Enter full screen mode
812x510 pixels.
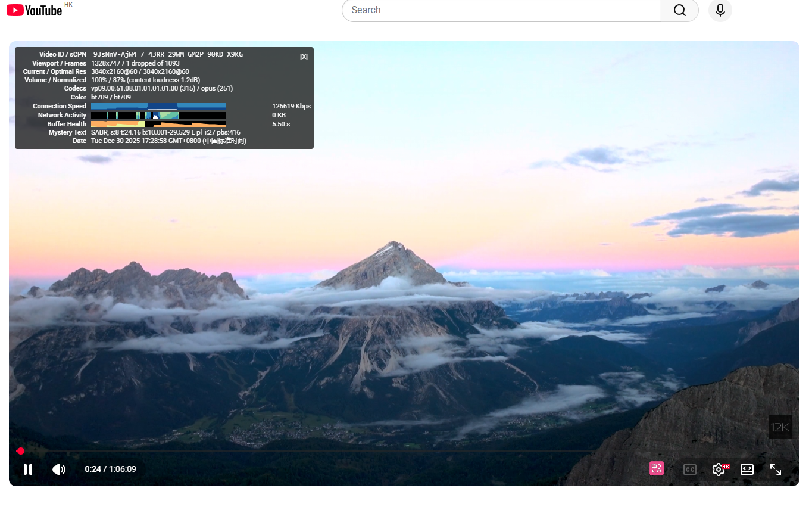pyautogui.click(x=776, y=469)
